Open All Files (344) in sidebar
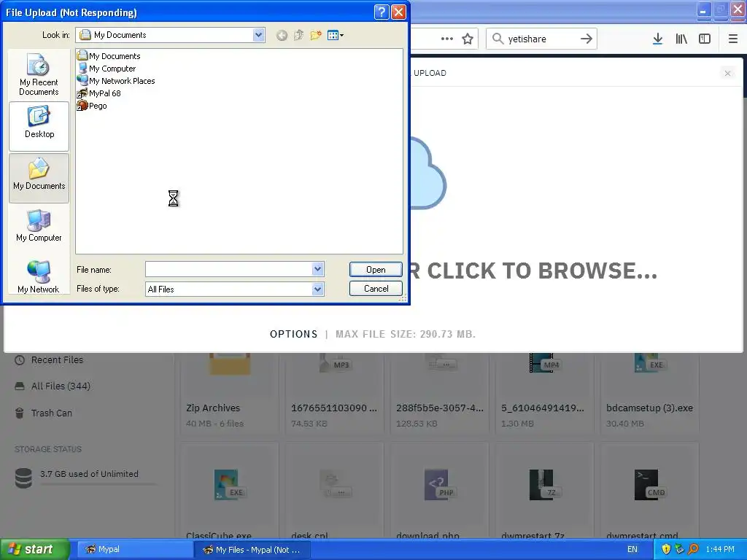This screenshot has height=560, width=747. (61, 386)
